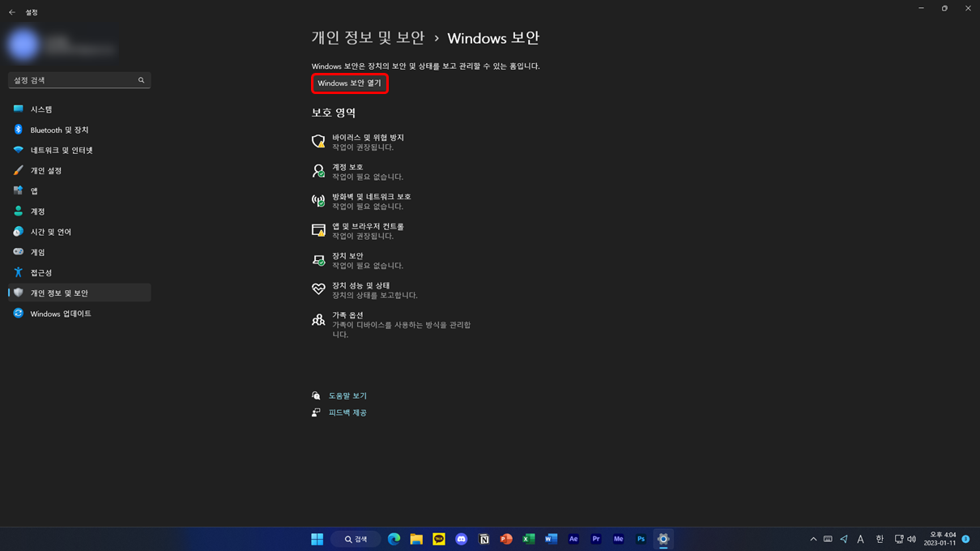Click 개인 정보 및 보안 breadcrumb
Screen dimensions: 980x551
[368, 38]
